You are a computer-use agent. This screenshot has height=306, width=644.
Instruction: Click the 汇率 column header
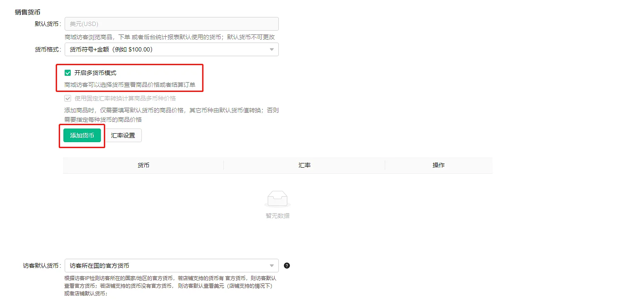pyautogui.click(x=304, y=165)
